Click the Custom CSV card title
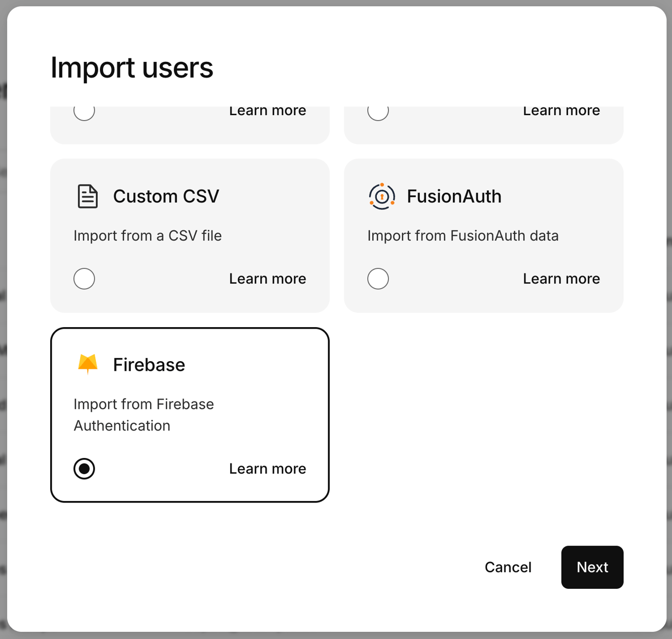 coord(166,196)
